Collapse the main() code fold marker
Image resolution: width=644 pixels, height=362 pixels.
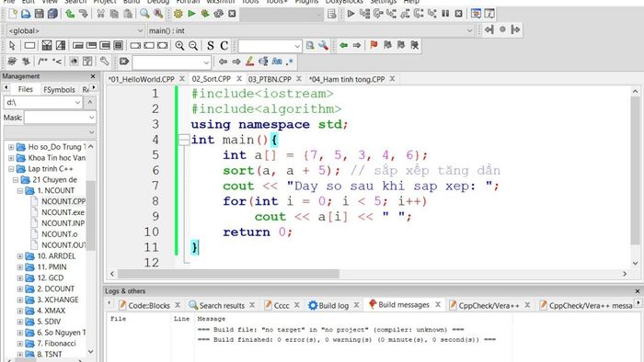[x=184, y=140]
